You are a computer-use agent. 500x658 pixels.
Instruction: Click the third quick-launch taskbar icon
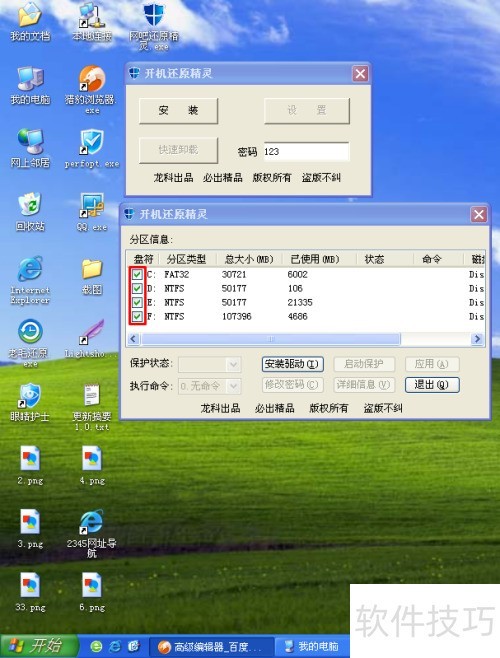coord(134,646)
